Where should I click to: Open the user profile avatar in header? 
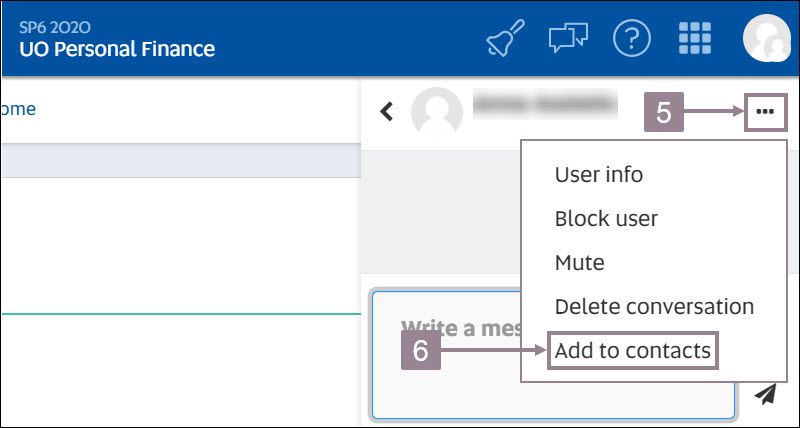pyautogui.click(x=767, y=39)
